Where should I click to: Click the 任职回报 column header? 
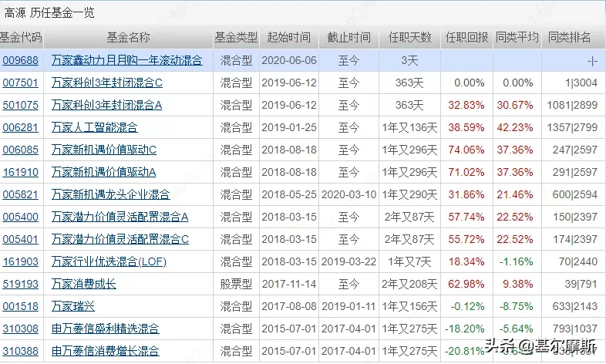point(467,38)
